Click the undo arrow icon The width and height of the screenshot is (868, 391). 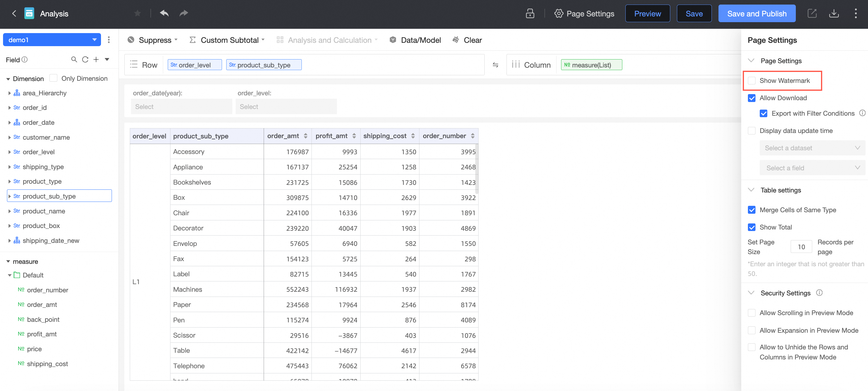point(164,13)
